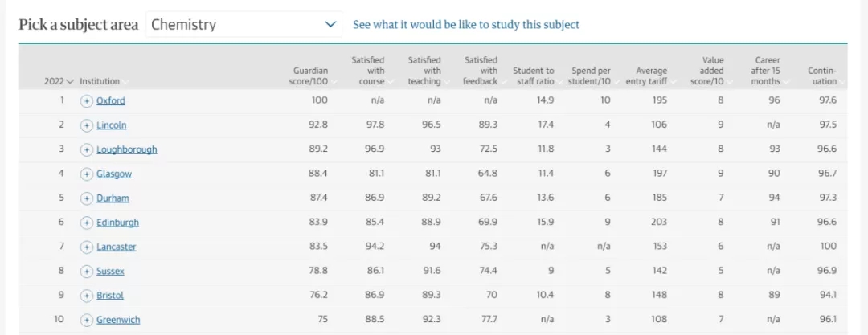
Task: Click the plus icon next to Bristol
Action: 86,296
